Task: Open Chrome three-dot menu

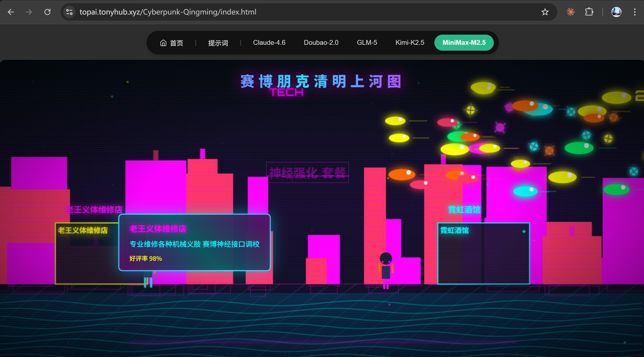Action: (635, 12)
